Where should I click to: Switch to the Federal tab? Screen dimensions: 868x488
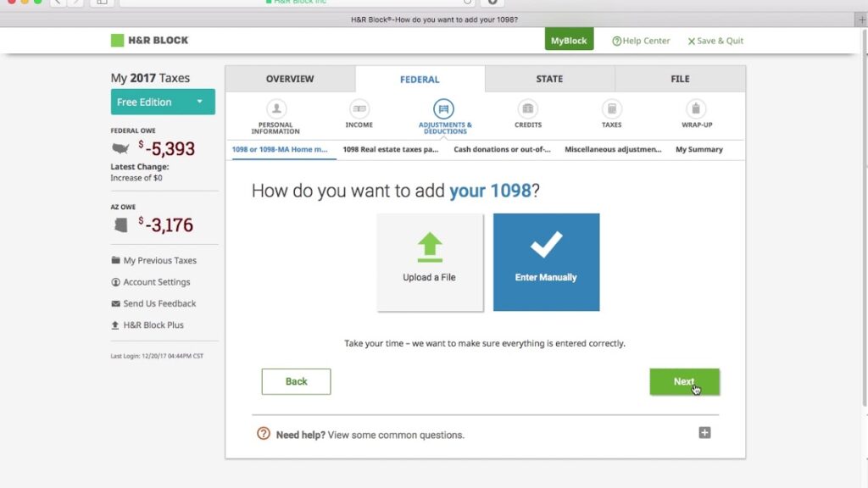point(420,79)
